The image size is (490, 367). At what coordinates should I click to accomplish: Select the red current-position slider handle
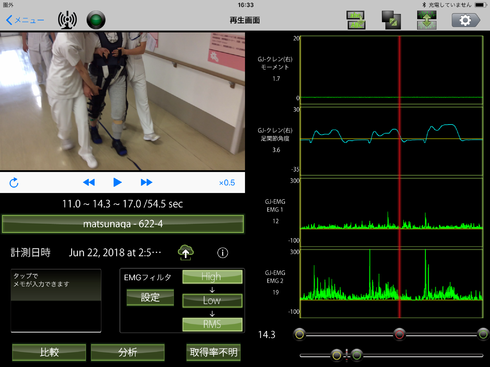399,334
